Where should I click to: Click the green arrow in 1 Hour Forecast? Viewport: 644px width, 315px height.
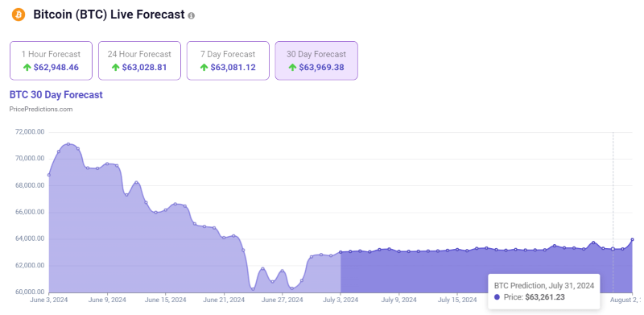pyautogui.click(x=27, y=68)
